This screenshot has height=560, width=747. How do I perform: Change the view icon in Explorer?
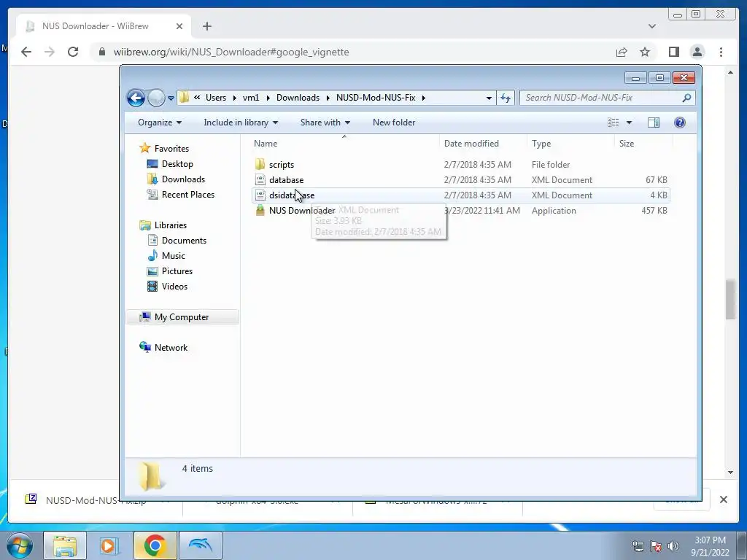(613, 122)
